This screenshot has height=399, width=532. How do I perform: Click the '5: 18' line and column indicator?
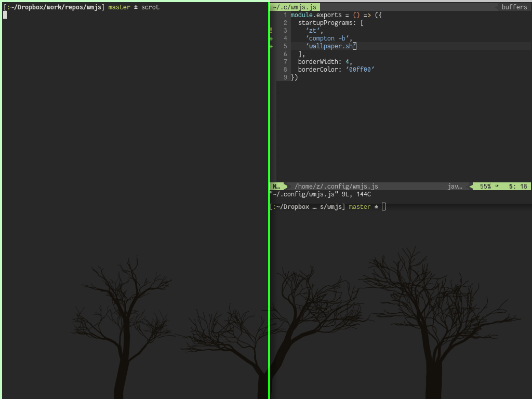click(518, 187)
